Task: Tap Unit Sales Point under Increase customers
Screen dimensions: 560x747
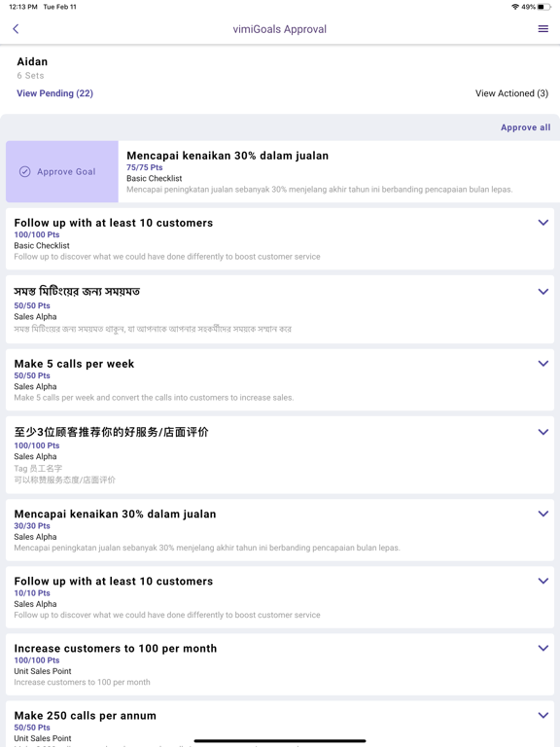Action: point(43,671)
